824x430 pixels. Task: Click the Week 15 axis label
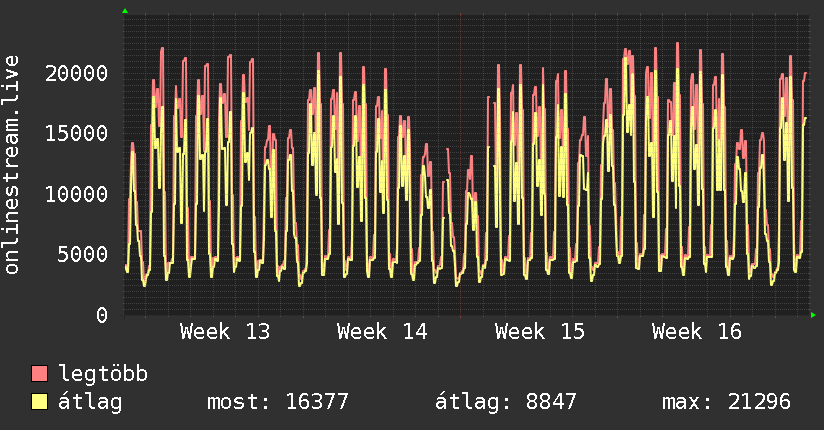tap(540, 332)
